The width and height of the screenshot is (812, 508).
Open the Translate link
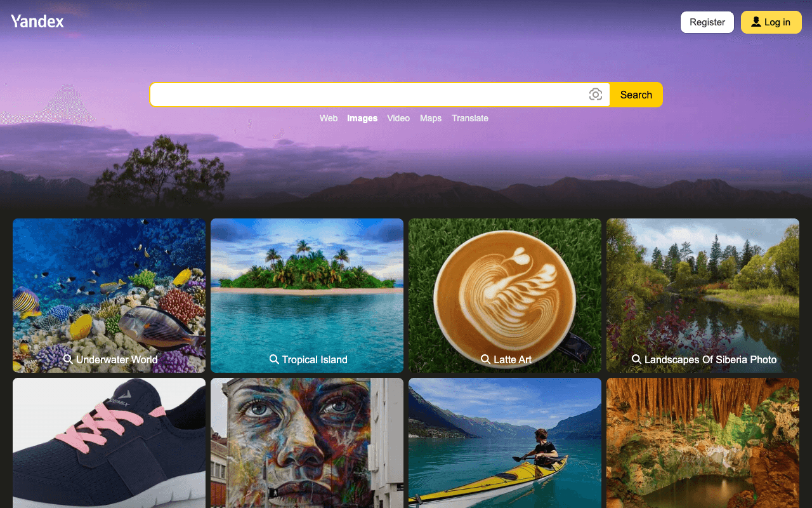(470, 118)
